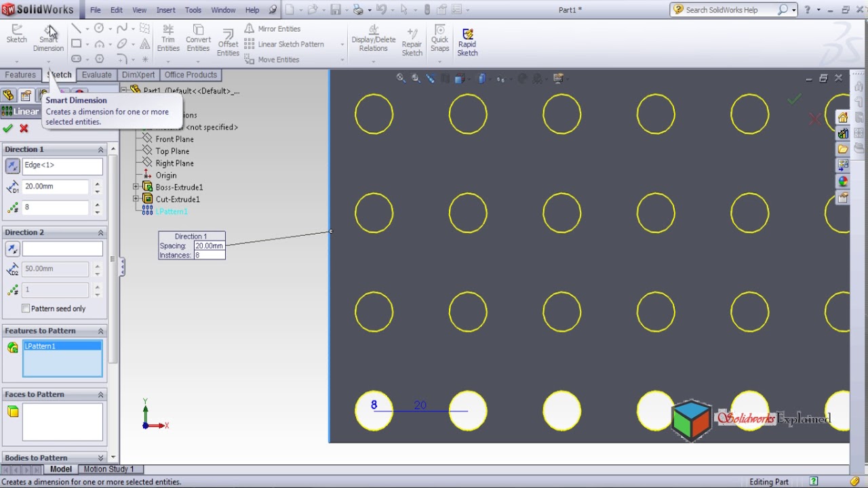Collapse the Faces to Pattern section
The image size is (868, 488).
click(x=101, y=394)
